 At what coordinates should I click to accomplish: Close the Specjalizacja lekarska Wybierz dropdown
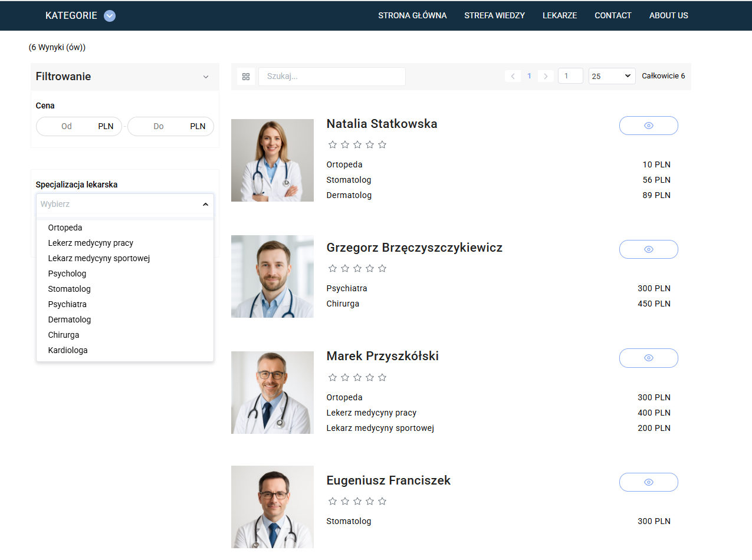(205, 204)
